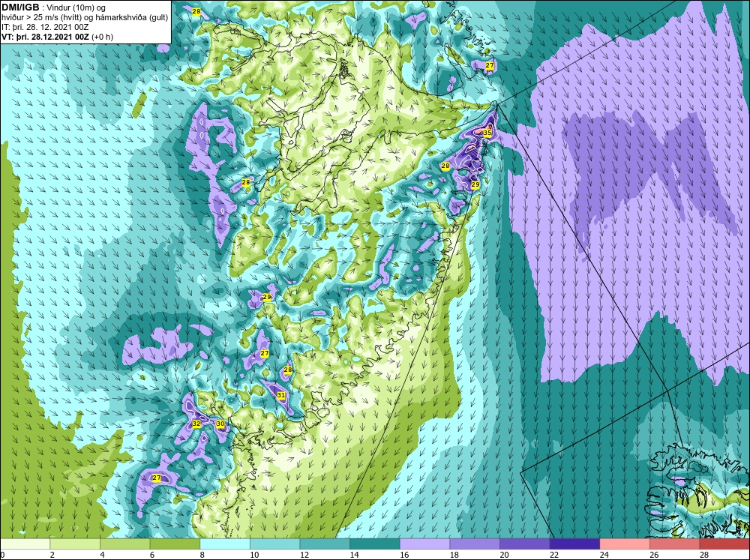Viewport: 750px width, 560px height.
Task: Click the yellow gust label 31
Action: click(x=281, y=396)
